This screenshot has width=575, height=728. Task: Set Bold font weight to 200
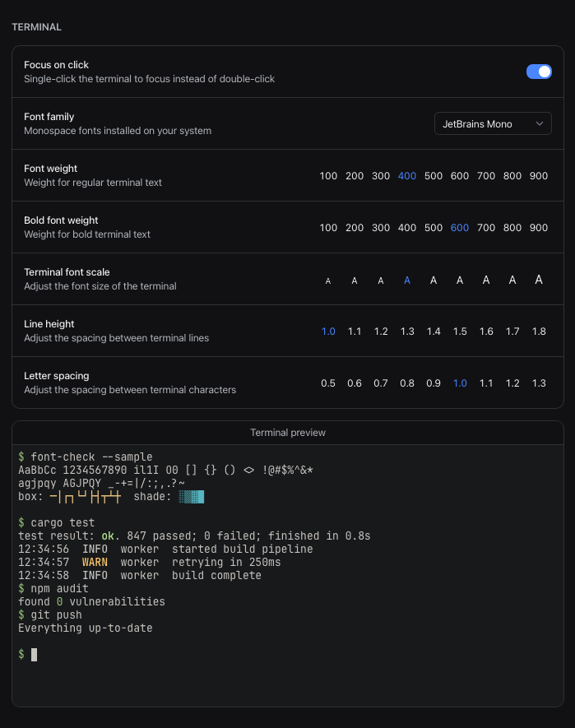[x=355, y=228]
